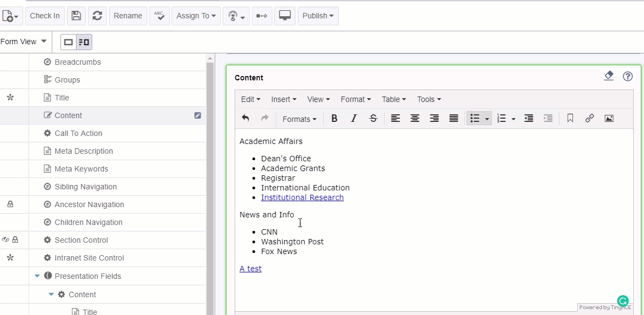
Task: Click the lock icon beside Ancestor Navigation
Action: click(10, 204)
